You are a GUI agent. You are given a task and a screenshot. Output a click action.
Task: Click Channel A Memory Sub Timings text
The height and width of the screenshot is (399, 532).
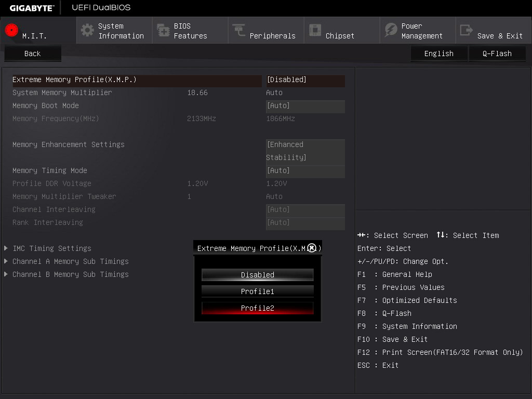[x=71, y=261]
